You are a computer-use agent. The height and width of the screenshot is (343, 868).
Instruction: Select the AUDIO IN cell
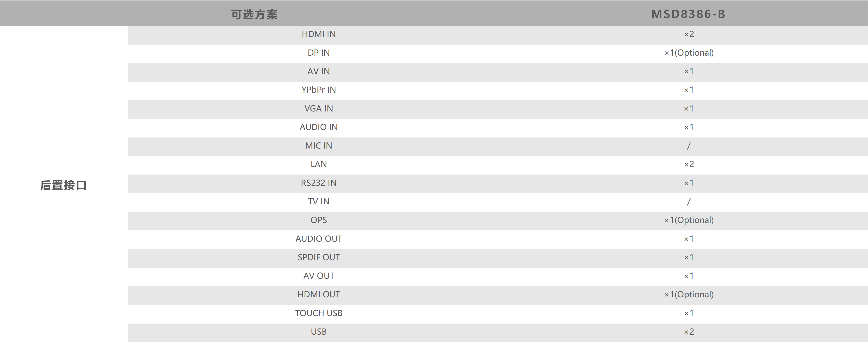point(318,127)
